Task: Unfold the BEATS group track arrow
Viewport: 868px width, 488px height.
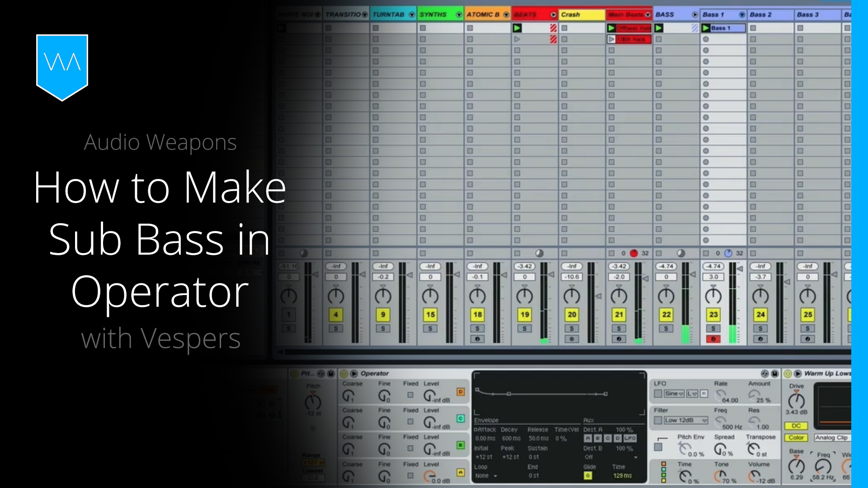Action: click(553, 15)
